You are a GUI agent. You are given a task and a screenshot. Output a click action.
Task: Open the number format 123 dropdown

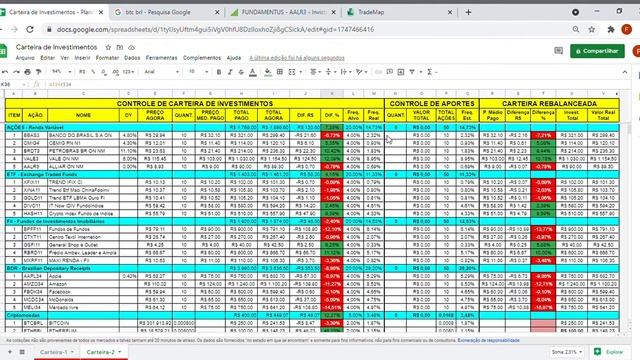coord(128,72)
